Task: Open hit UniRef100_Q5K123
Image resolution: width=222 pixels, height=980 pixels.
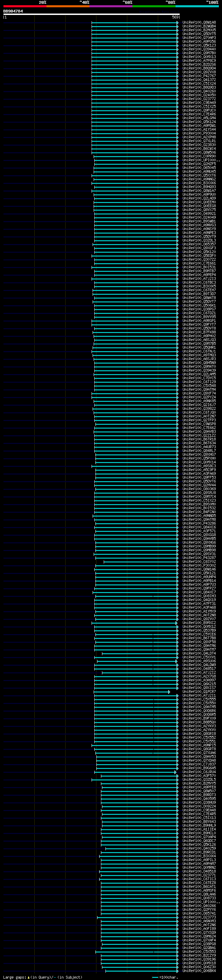Action: click(199, 45)
